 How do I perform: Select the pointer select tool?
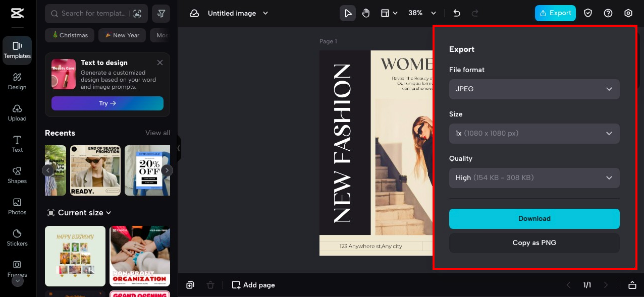[x=348, y=14]
